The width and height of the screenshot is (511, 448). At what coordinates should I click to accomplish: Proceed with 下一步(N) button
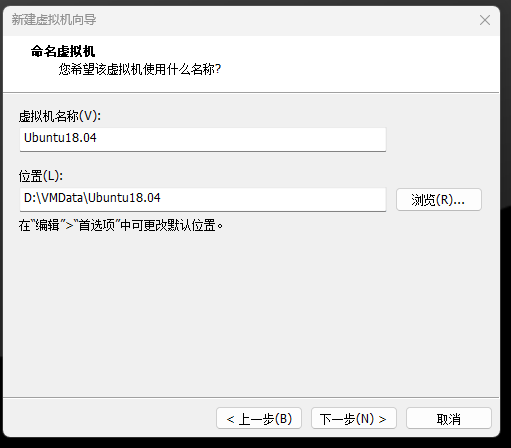coord(354,418)
